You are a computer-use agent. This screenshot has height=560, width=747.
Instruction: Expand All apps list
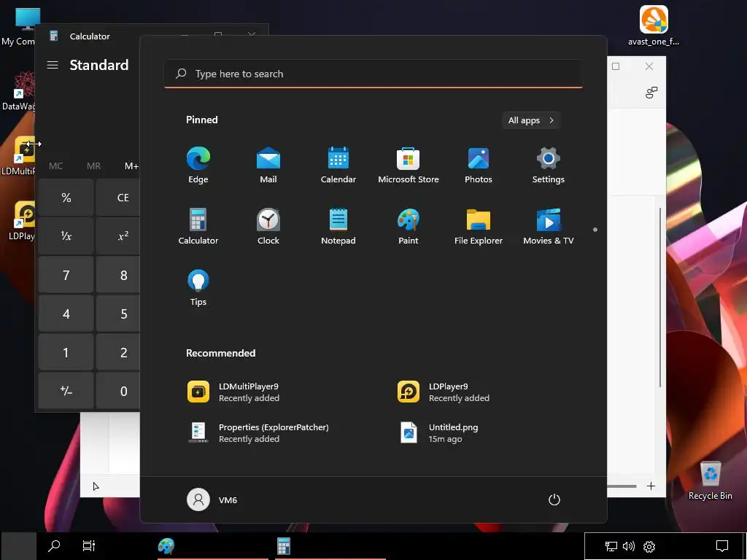click(x=531, y=120)
